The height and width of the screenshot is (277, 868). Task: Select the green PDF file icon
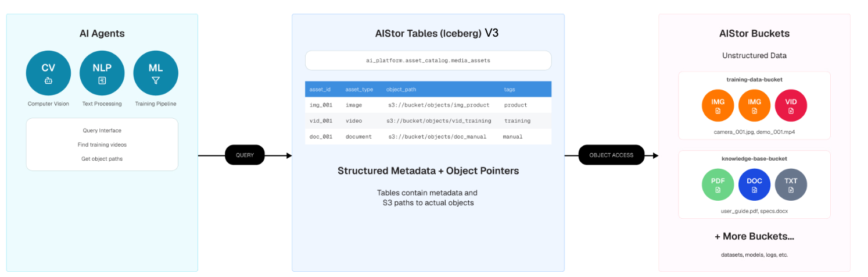(718, 185)
